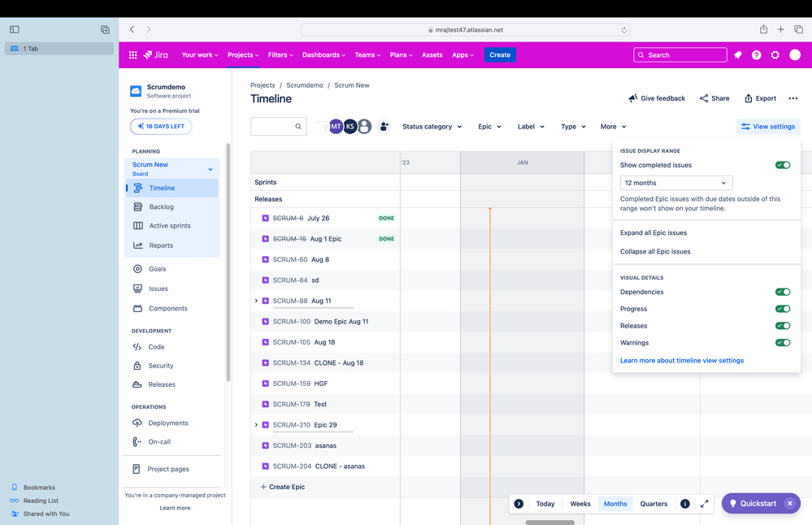Screen dimensions: 812x525
Task: Click the Export button
Action: (760, 98)
